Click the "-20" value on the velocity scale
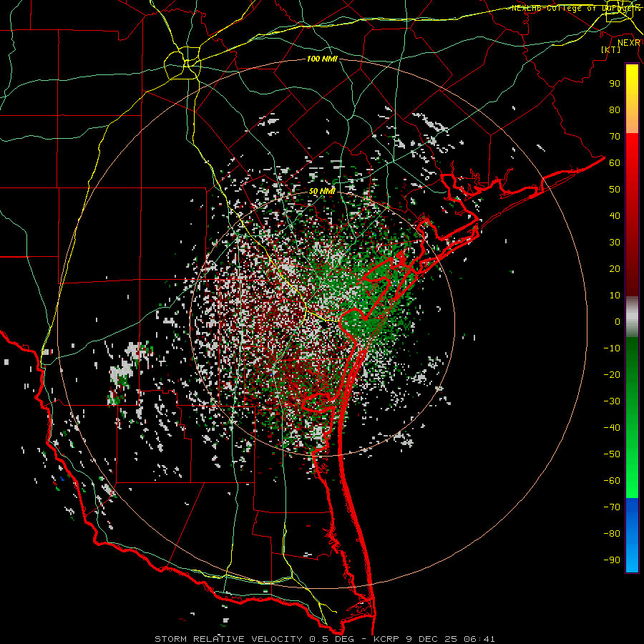The image size is (644, 644). (x=612, y=374)
